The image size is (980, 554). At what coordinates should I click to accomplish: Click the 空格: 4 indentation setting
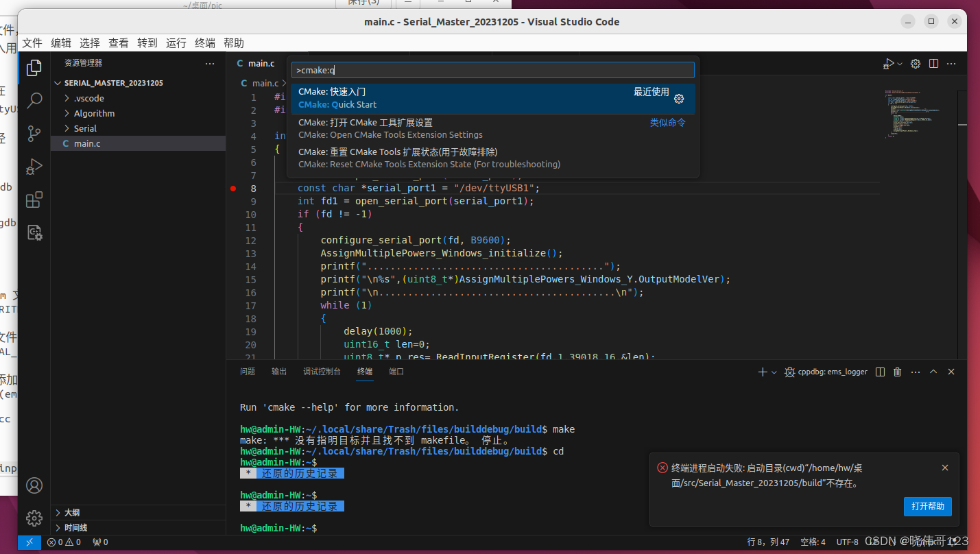point(813,542)
